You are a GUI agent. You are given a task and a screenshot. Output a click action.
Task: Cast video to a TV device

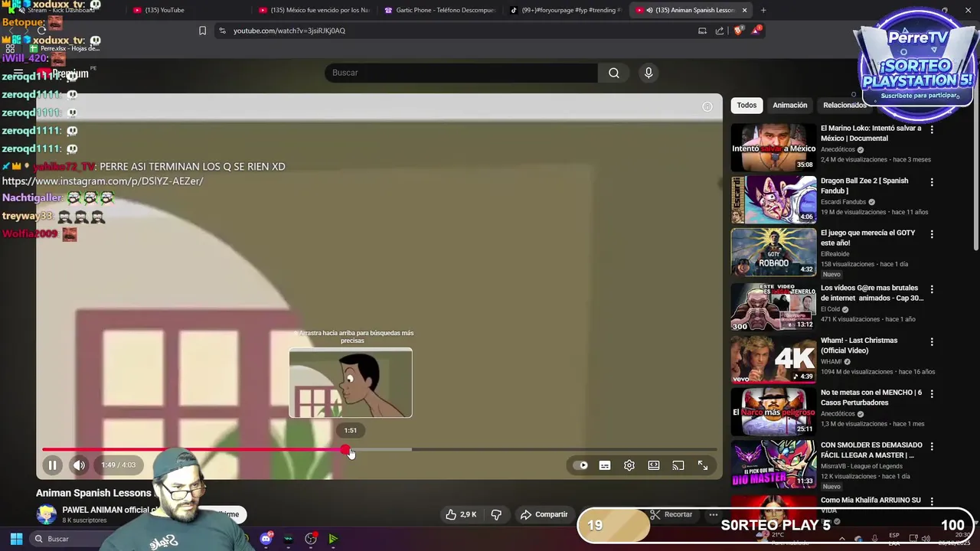click(x=678, y=465)
